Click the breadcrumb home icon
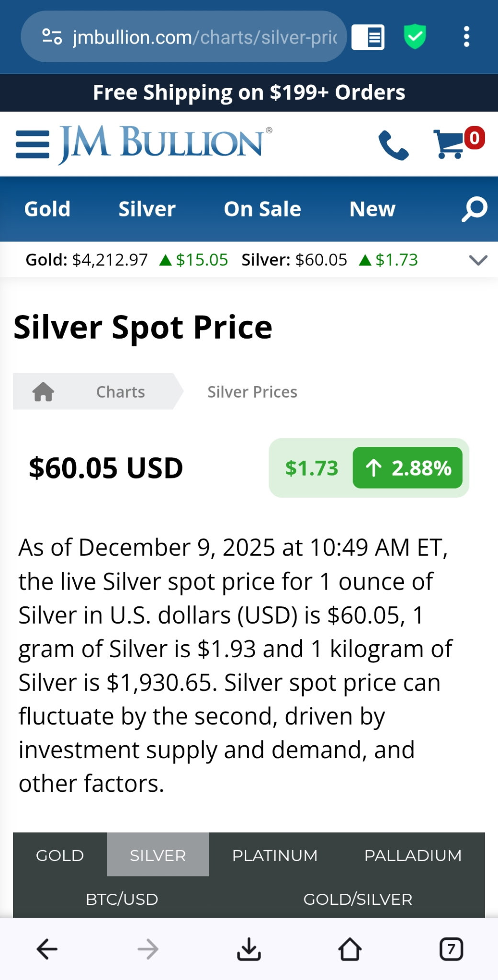 [43, 392]
